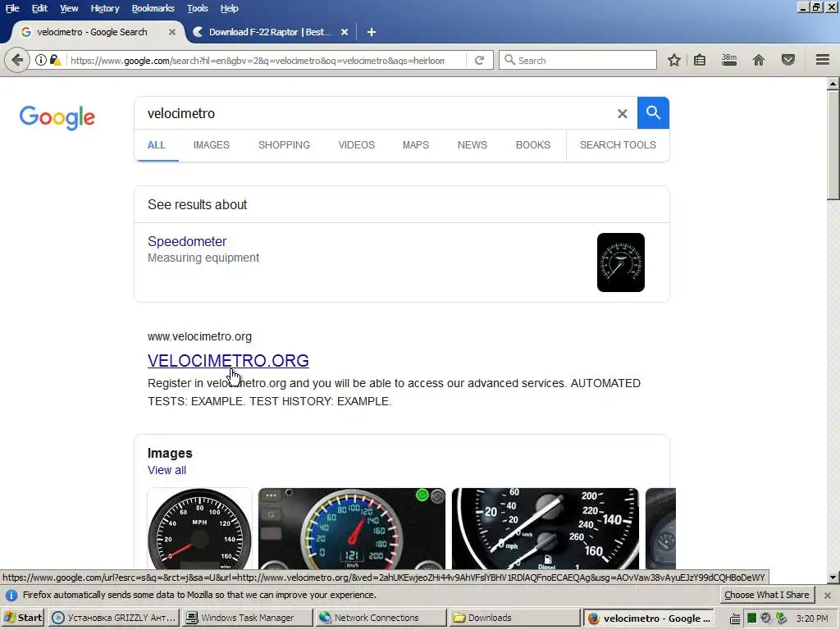Switch to BOOKS results

click(x=533, y=145)
